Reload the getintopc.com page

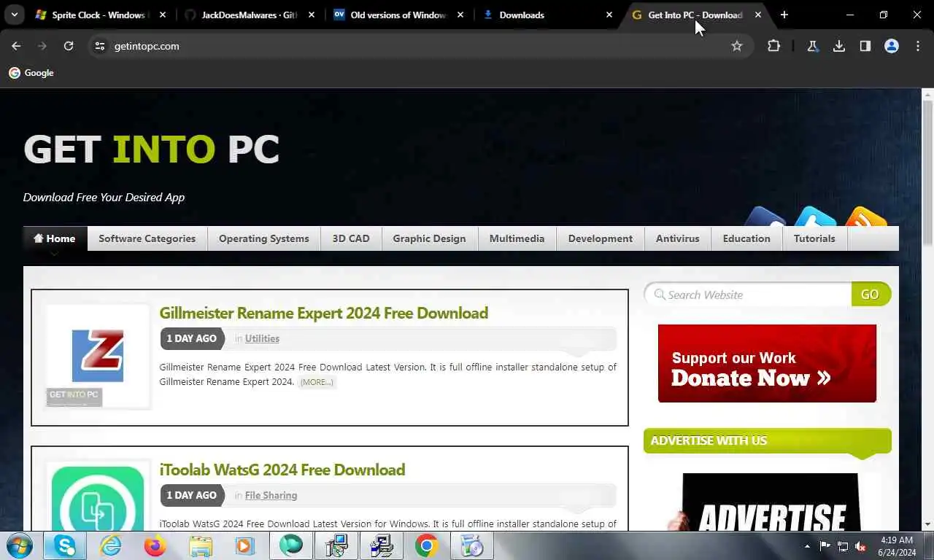69,46
